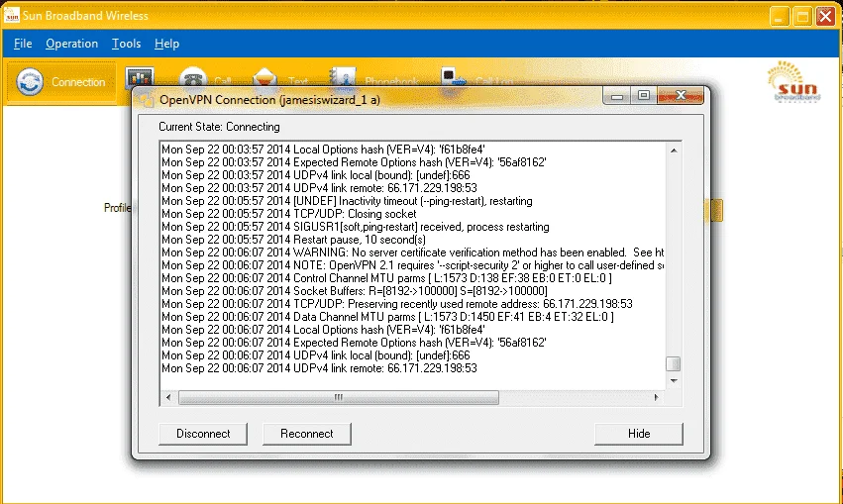Click the 'NOTE: OpenVPN 2.1 requires' log line

pyautogui.click(x=412, y=265)
